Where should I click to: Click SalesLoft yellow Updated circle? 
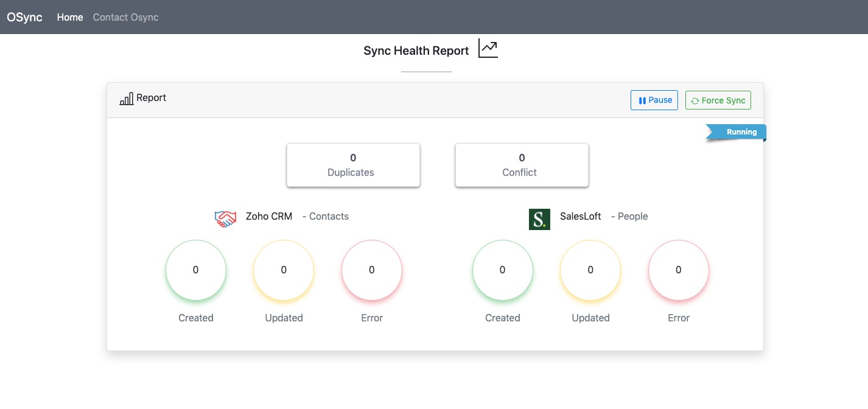[590, 270]
